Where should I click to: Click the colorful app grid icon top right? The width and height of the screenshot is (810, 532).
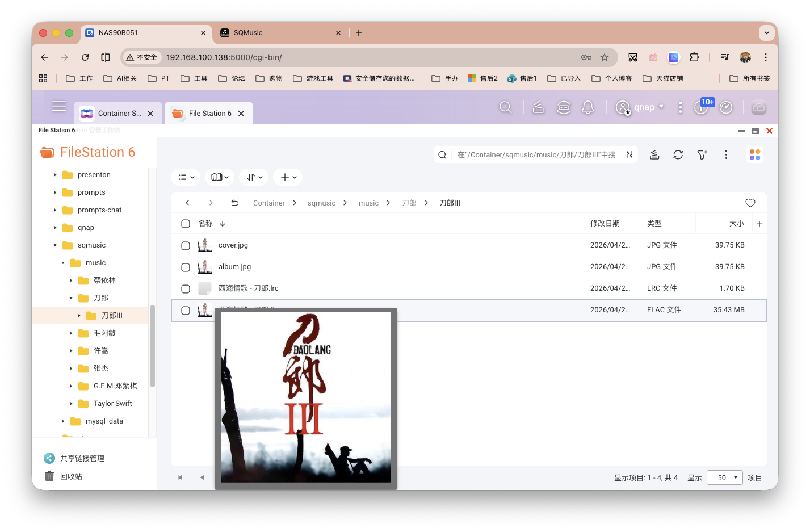755,154
